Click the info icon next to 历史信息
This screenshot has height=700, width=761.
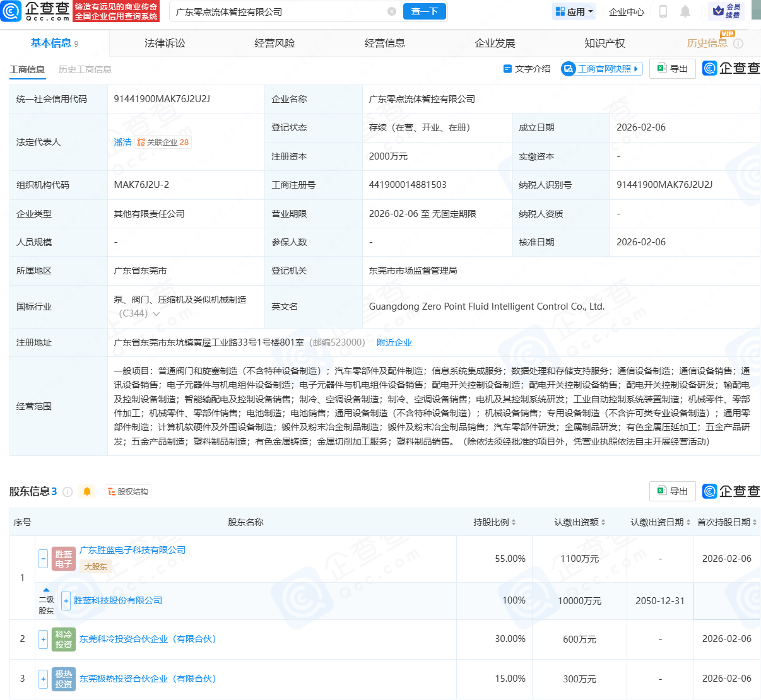(738, 44)
